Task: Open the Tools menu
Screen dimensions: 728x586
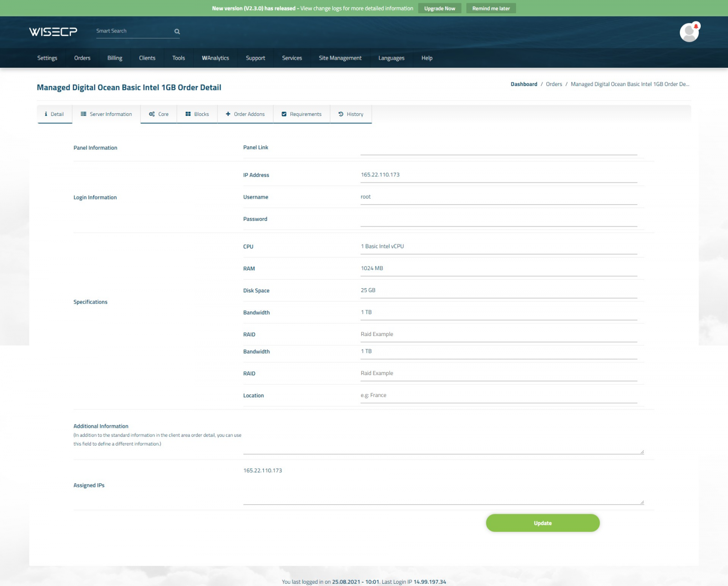Action: (179, 58)
